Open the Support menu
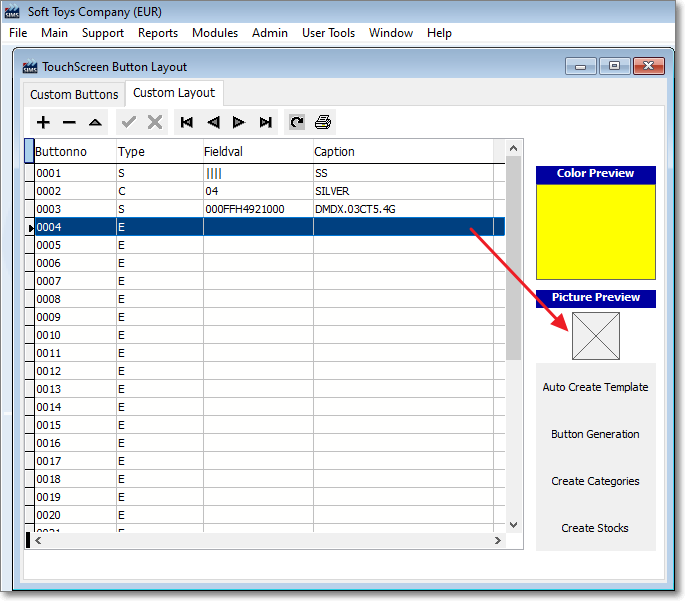Screen dimensions: 685x601 coord(103,33)
